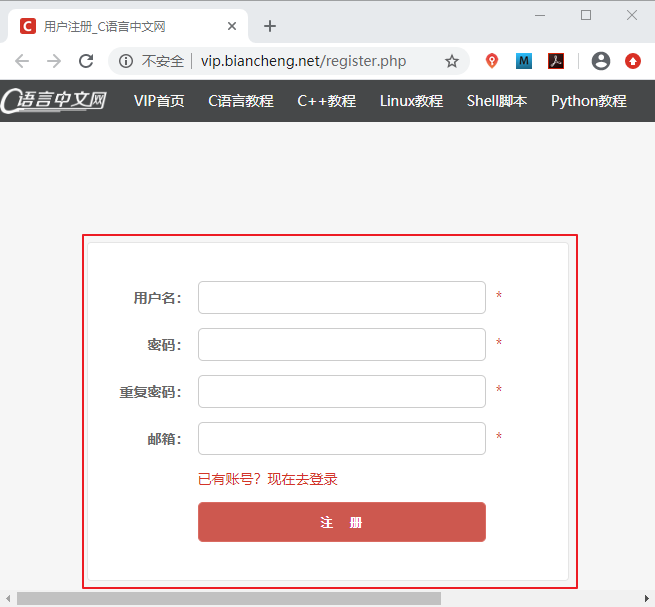
Task: Open the Adobe Acrobat PDF extension
Action: click(556, 61)
